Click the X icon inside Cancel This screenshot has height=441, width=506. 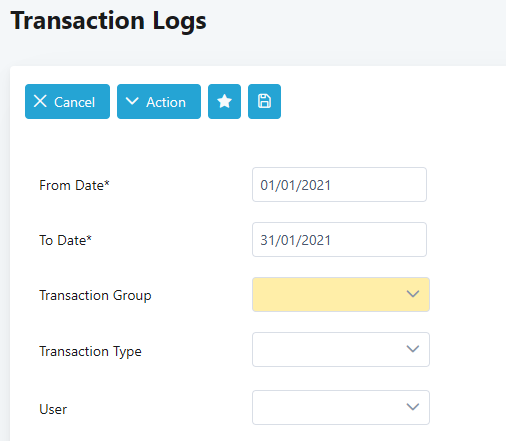[x=40, y=101]
